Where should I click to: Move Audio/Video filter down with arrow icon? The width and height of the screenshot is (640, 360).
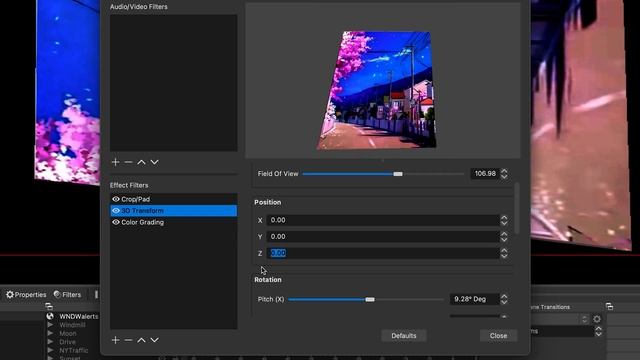tap(154, 162)
